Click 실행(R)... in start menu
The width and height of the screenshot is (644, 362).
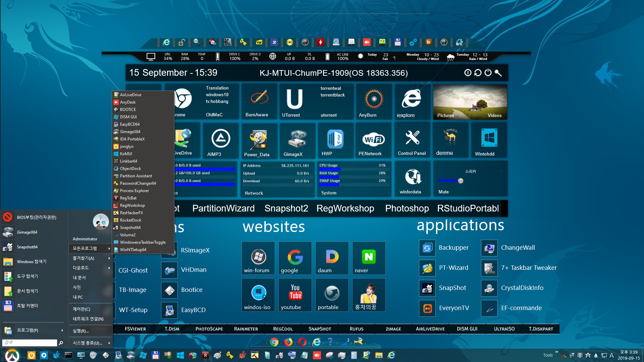pyautogui.click(x=91, y=331)
